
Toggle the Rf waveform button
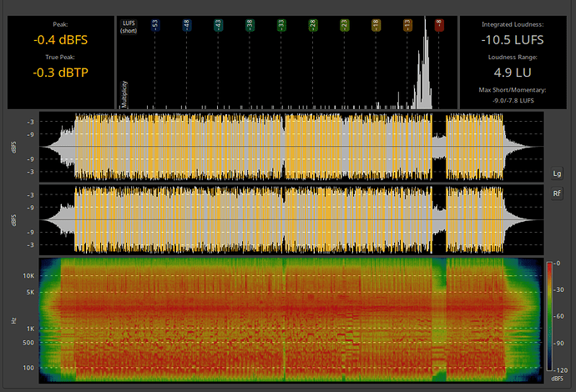pyautogui.click(x=557, y=193)
